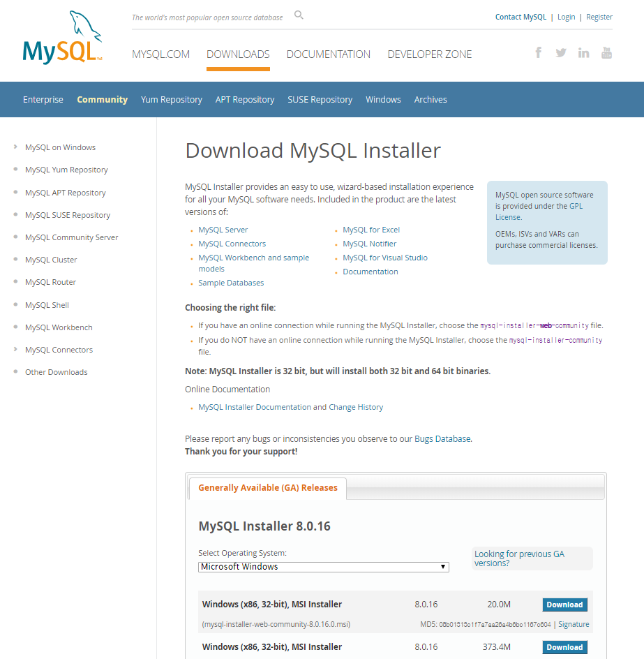The height and width of the screenshot is (659, 644).
Task: Click MySQL Connectors in product list
Action: point(232,244)
